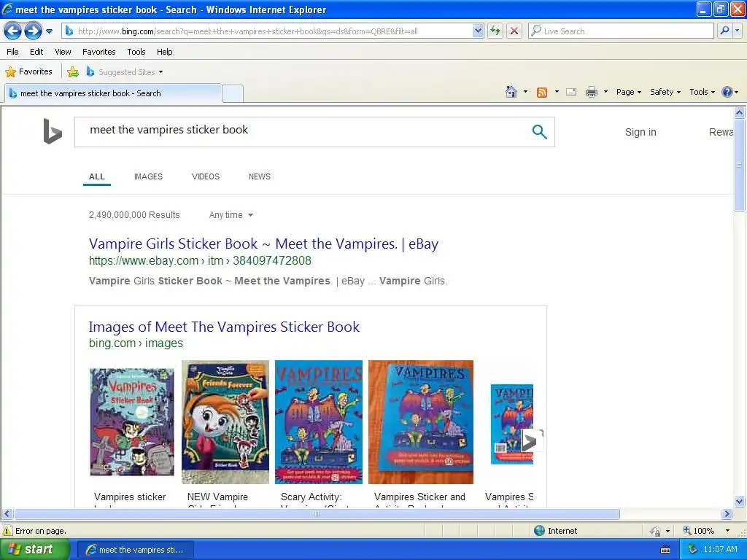This screenshot has height=560, width=747.
Task: Go forward with the Forward arrow button
Action: coord(33,31)
